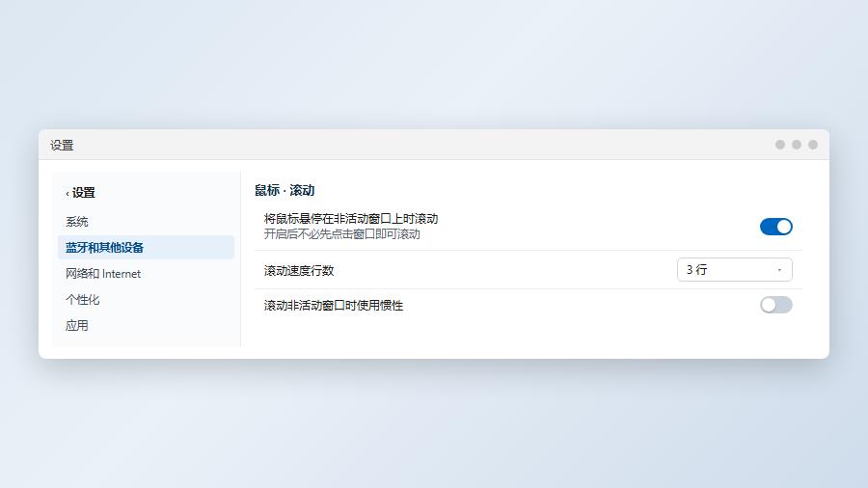Click the 滚动非活动窗口时使用惯性 label
Image resolution: width=868 pixels, height=488 pixels.
[334, 306]
